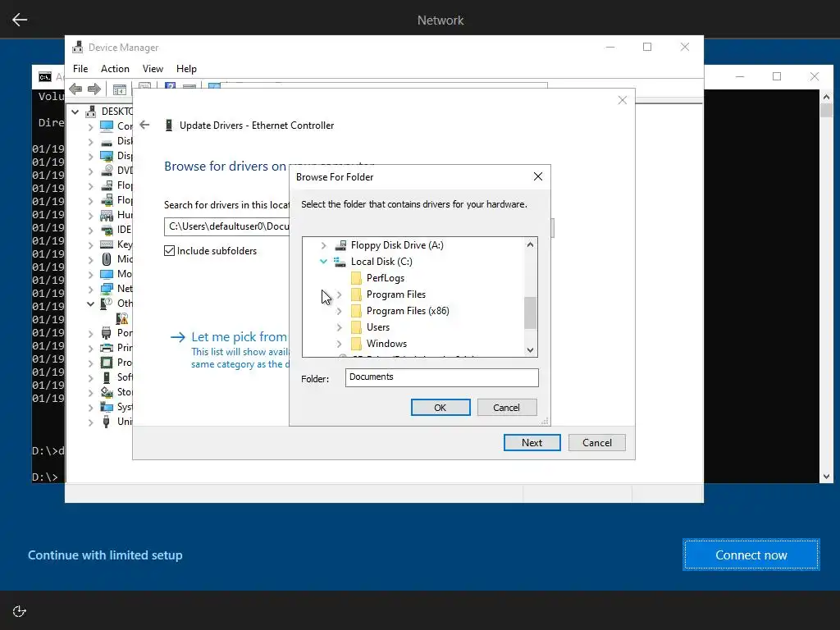Viewport: 840px width, 630px height.
Task: Click the Network adapters category icon
Action: tap(107, 289)
